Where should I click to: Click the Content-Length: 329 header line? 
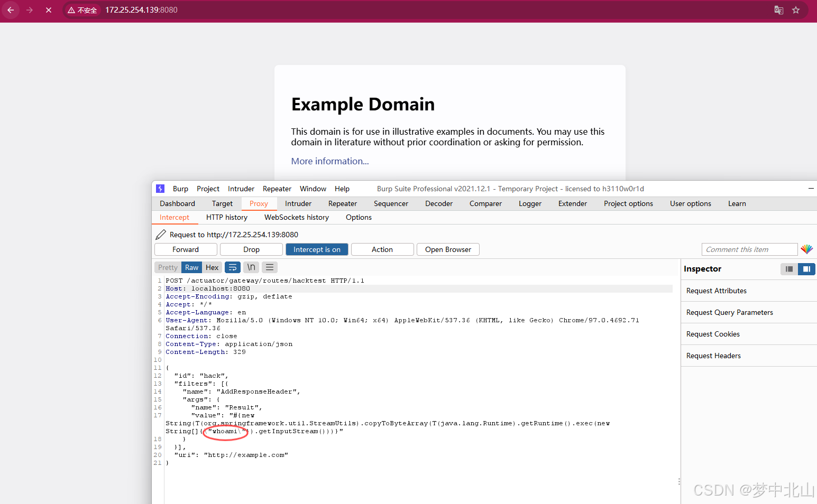206,352
